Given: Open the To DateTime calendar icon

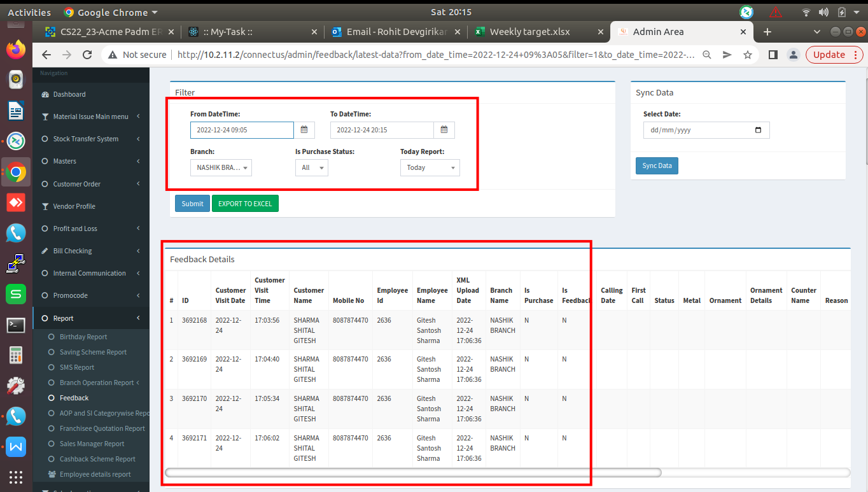Looking at the screenshot, I should pos(444,130).
